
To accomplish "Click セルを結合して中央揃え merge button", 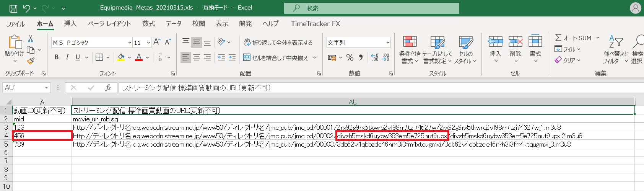I will click(276, 58).
